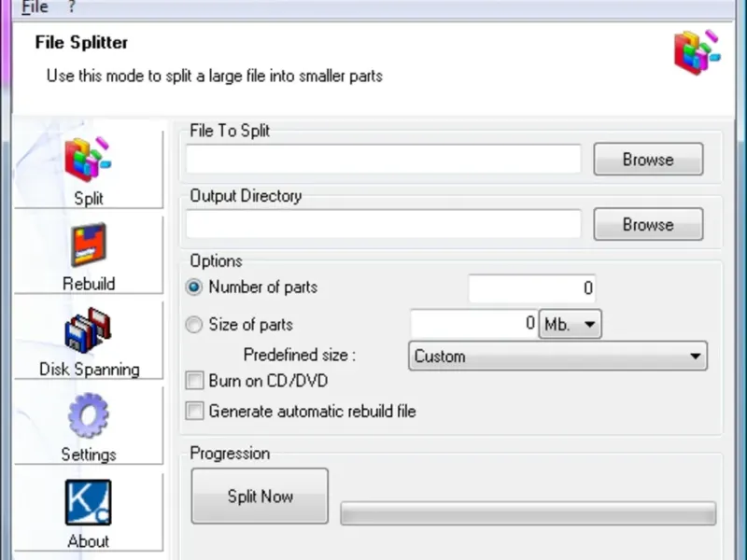Start splitting with Split Now button
This screenshot has width=747, height=560.
pyautogui.click(x=260, y=497)
